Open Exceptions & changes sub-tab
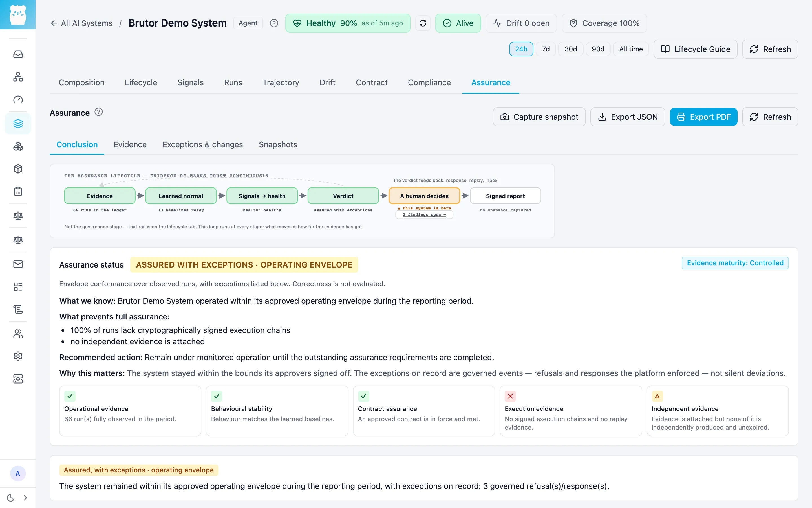Screen dimensions: 812x508 tap(202, 144)
